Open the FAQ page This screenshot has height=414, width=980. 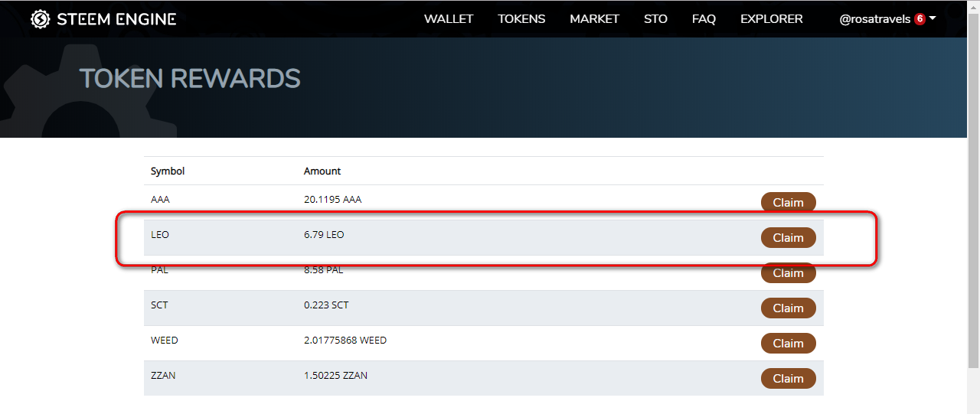pyautogui.click(x=704, y=19)
